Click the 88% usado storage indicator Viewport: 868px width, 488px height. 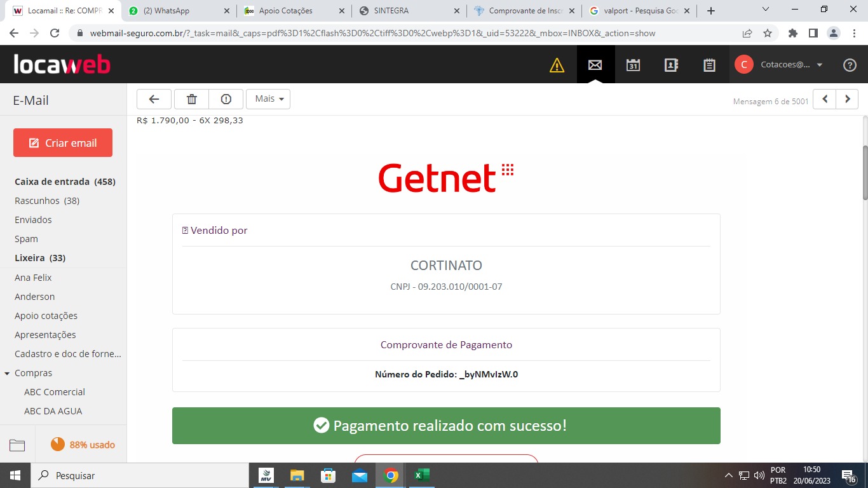(83, 445)
